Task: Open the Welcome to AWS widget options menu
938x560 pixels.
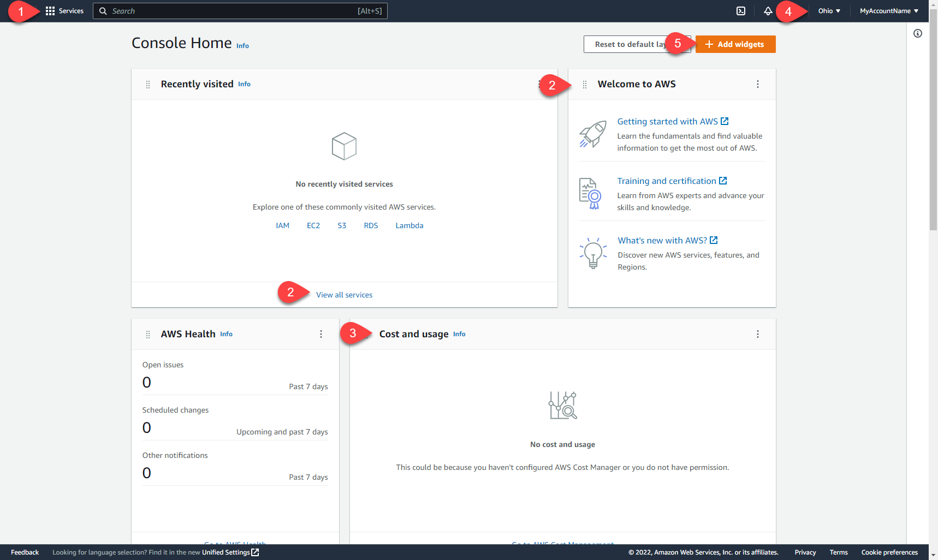Action: [x=757, y=84]
